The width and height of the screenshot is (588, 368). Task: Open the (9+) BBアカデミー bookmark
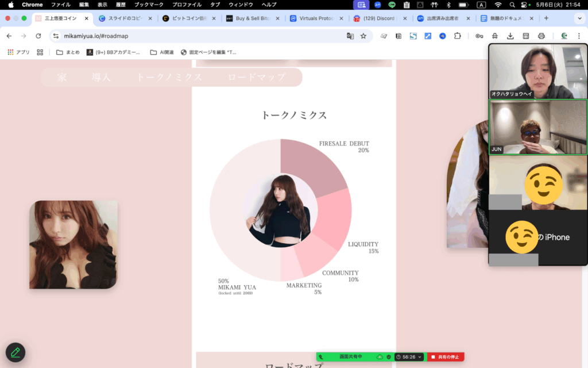pos(113,52)
